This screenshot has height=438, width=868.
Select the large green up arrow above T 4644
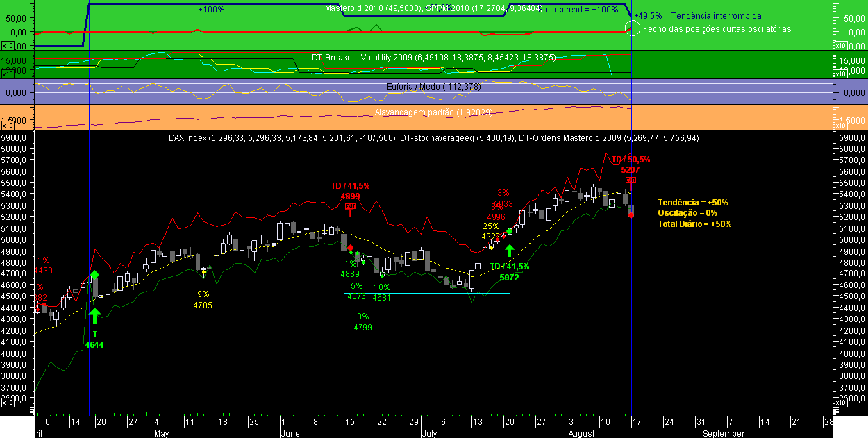tap(94, 315)
